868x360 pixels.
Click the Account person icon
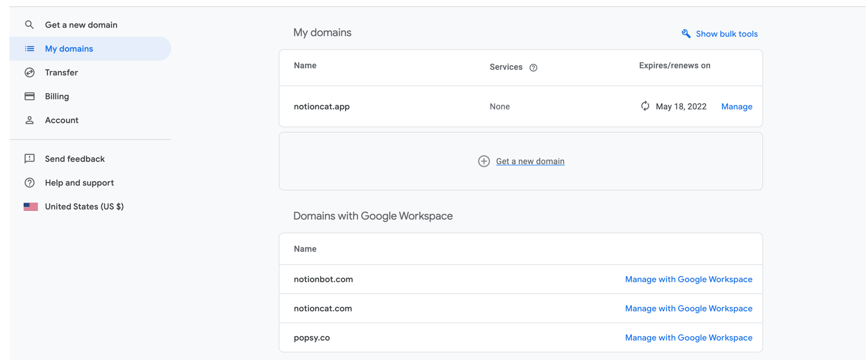[x=29, y=120]
